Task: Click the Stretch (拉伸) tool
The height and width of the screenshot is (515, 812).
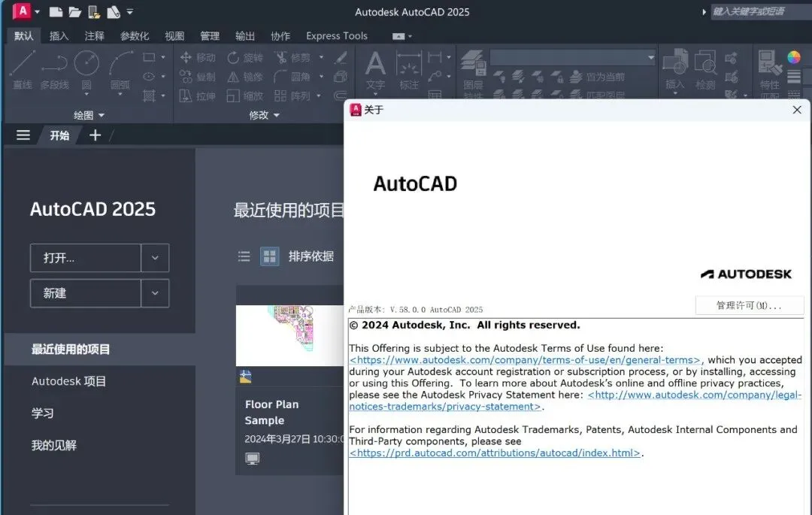Action: [x=197, y=95]
